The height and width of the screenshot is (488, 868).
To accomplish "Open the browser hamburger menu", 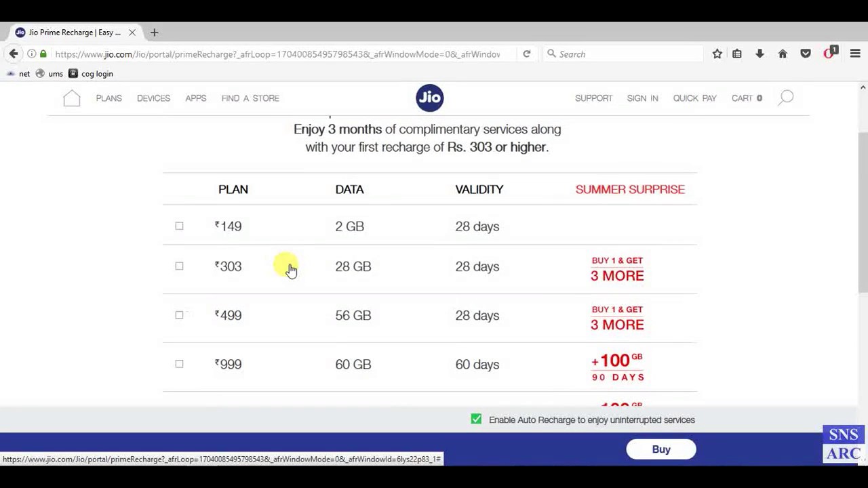I will (x=855, y=54).
